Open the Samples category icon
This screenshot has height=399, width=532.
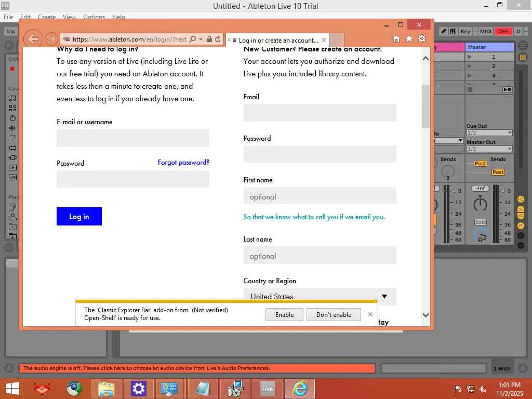coord(12,177)
